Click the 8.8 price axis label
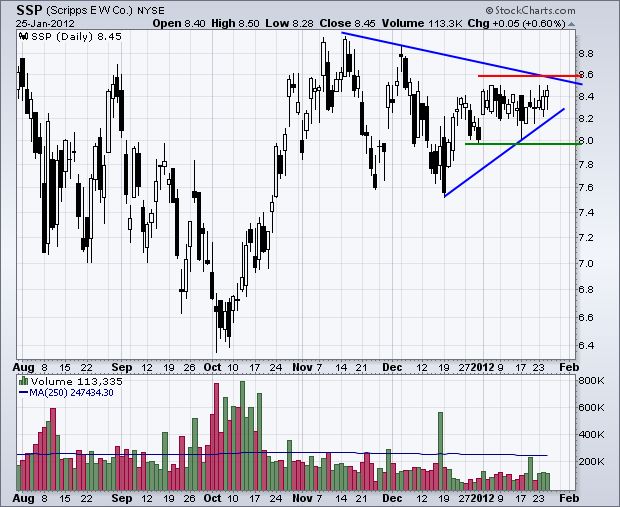The image size is (620, 507). (586, 54)
